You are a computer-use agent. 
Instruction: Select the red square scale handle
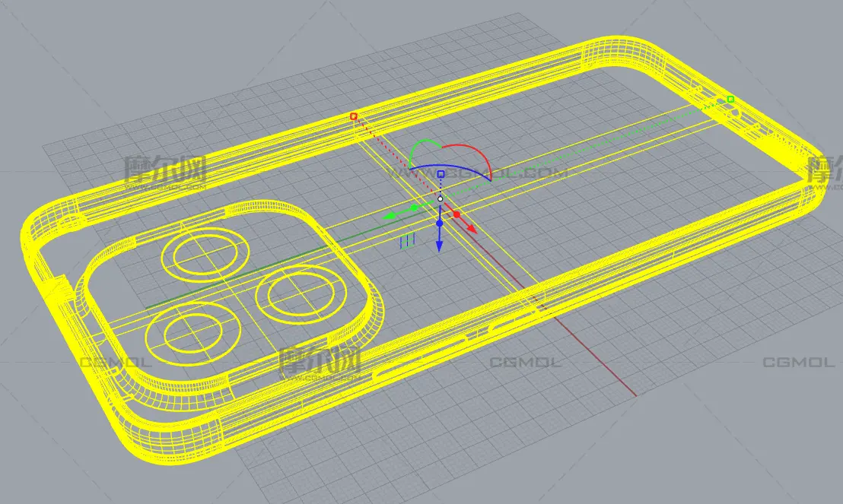(353, 116)
